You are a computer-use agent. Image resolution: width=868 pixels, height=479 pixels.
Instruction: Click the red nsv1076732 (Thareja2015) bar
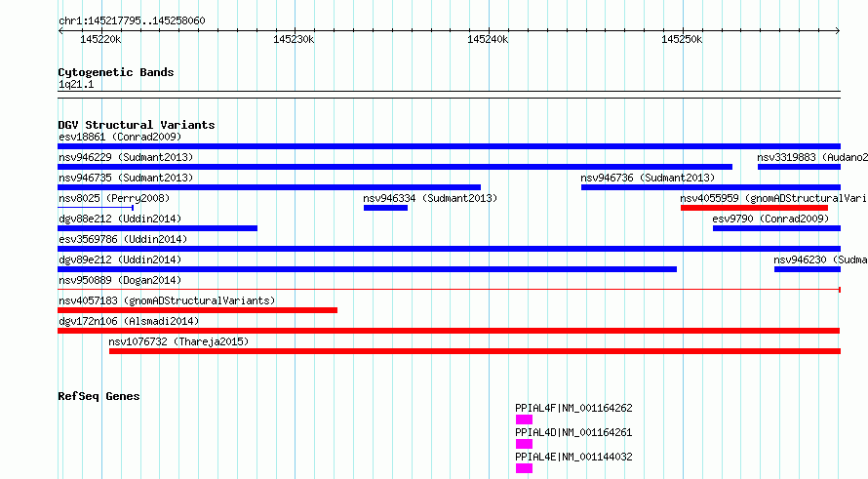pyautogui.click(x=475, y=351)
